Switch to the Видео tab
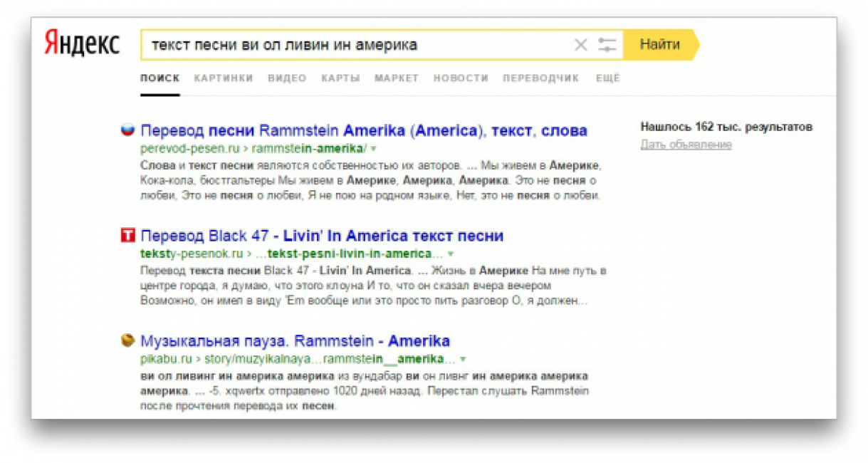 point(287,78)
